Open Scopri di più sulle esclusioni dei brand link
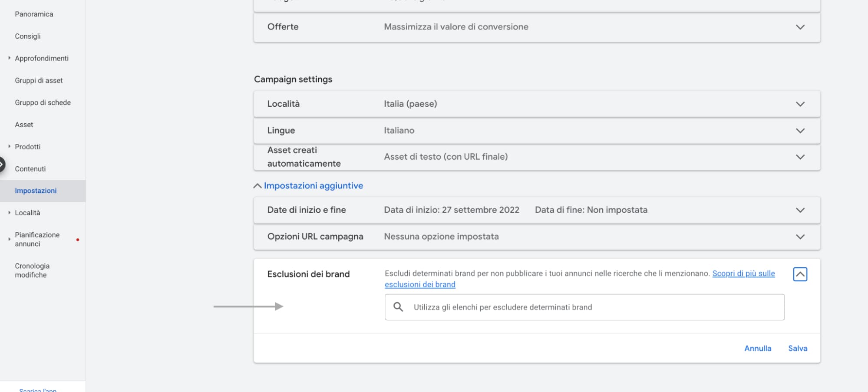This screenshot has width=868, height=392. pyautogui.click(x=743, y=273)
